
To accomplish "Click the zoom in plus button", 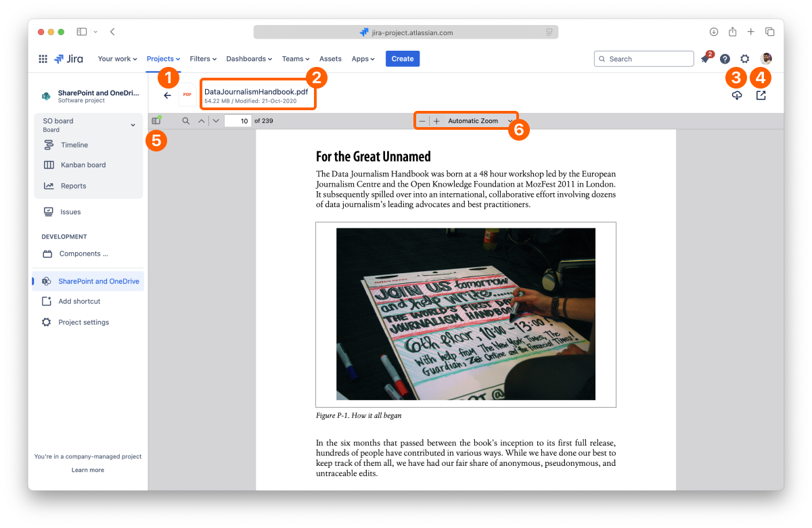I will pyautogui.click(x=436, y=121).
